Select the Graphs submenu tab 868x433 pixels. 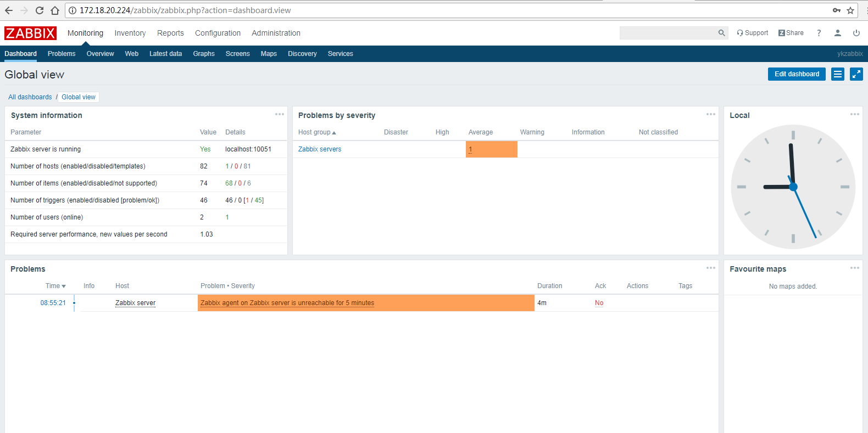[204, 54]
